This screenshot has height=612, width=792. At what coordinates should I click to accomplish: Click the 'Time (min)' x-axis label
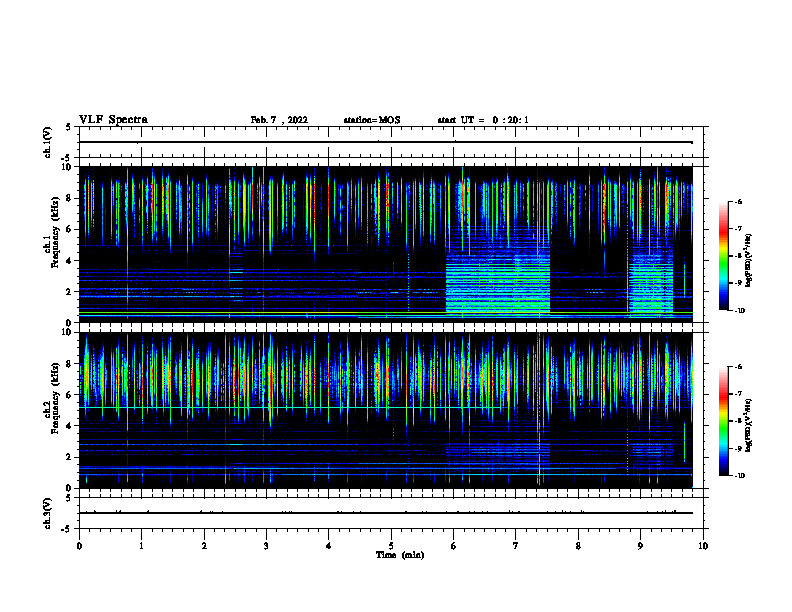tap(400, 555)
